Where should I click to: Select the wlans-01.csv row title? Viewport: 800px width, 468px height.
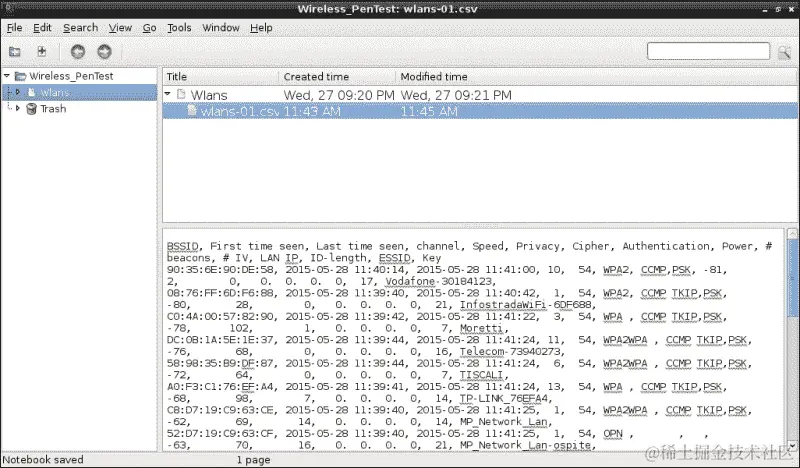tap(240, 111)
